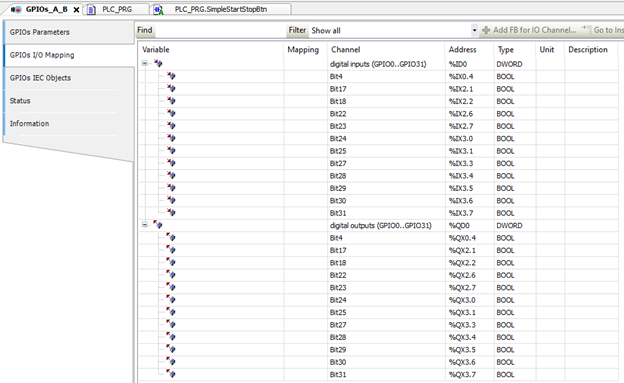This screenshot has height=383, width=624.
Task: Click input variable icon for %IX3.4
Action: click(171, 175)
